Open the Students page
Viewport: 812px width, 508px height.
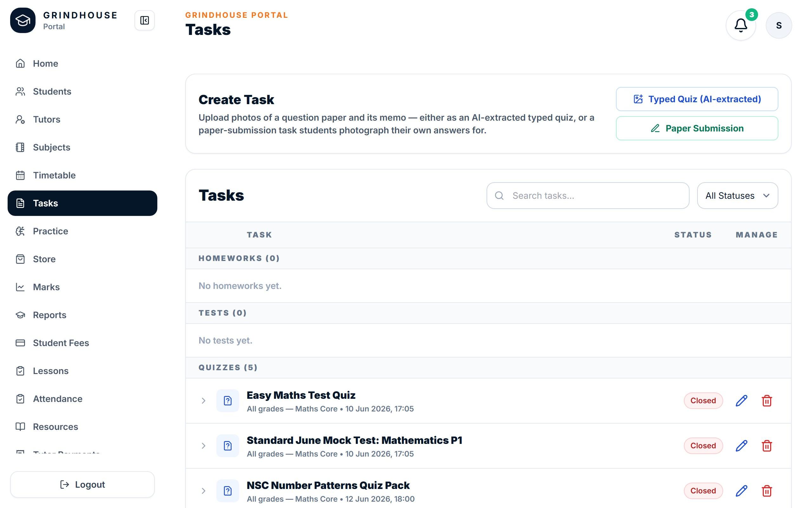coord(82,91)
